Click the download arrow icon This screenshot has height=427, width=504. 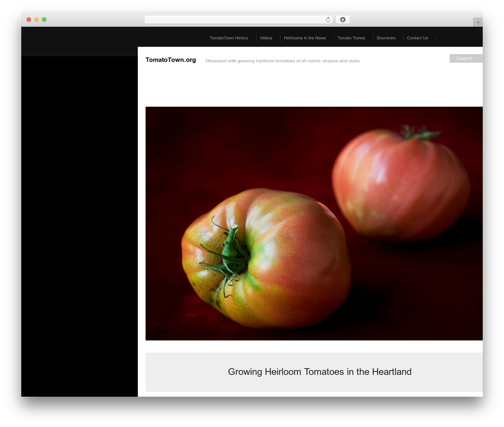(x=343, y=20)
